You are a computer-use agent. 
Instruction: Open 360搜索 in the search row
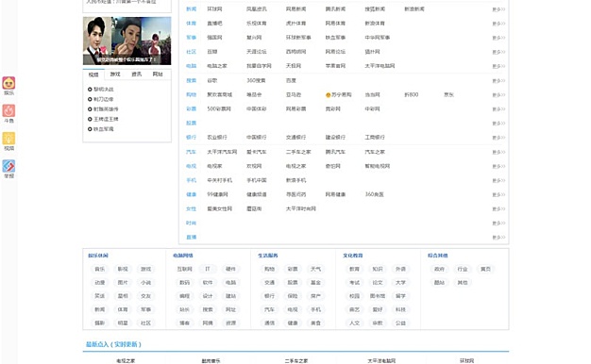256,80
